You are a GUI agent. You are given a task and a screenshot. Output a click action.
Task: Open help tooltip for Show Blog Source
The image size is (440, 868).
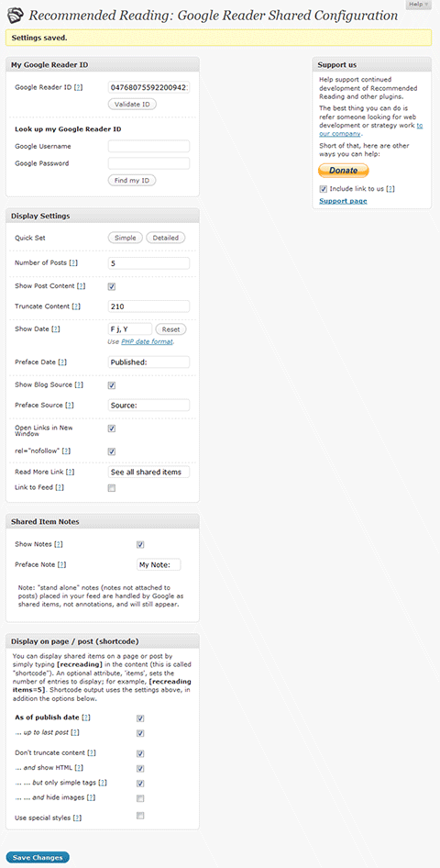tap(79, 384)
